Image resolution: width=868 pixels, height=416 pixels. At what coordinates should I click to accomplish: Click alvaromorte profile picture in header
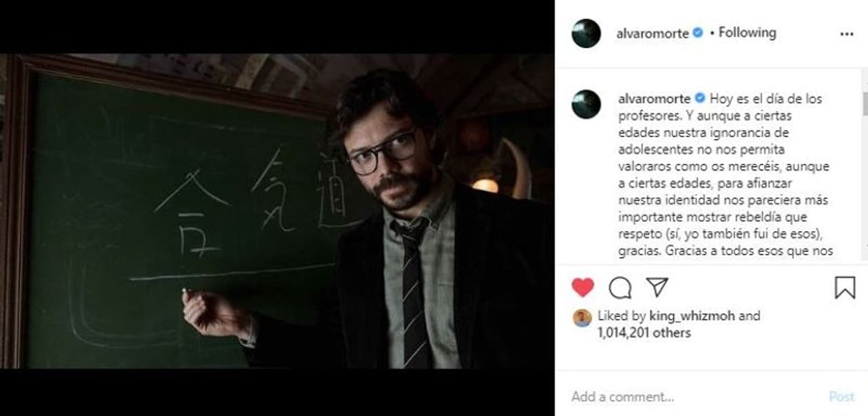coord(587,33)
